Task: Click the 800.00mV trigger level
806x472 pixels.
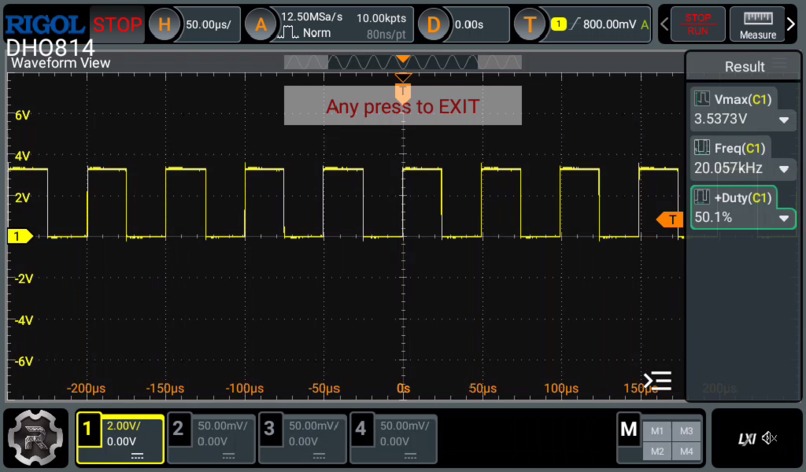Action: coord(609,24)
